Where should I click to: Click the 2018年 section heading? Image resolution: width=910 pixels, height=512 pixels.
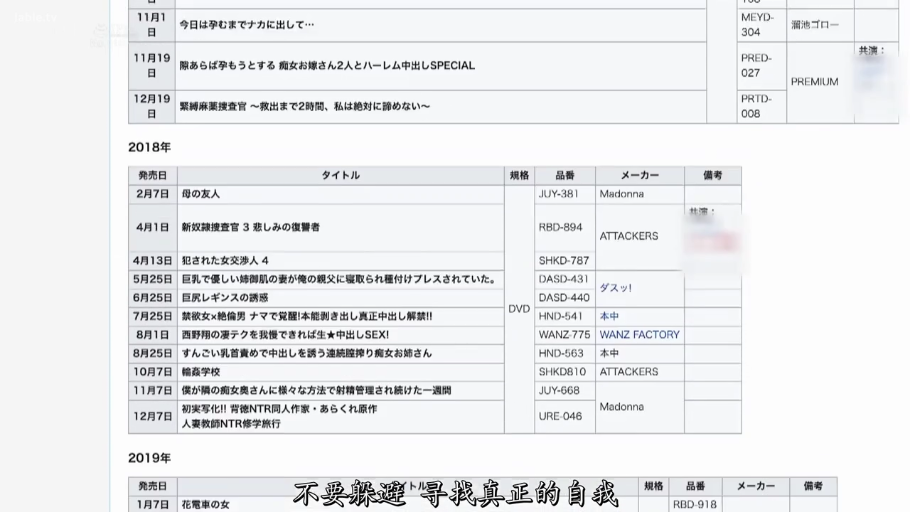149,147
